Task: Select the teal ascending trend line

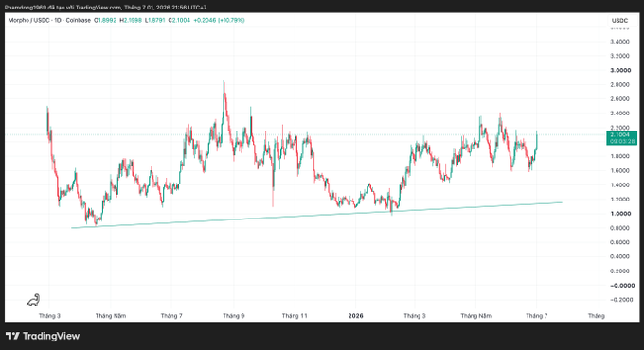Action: 316,215
